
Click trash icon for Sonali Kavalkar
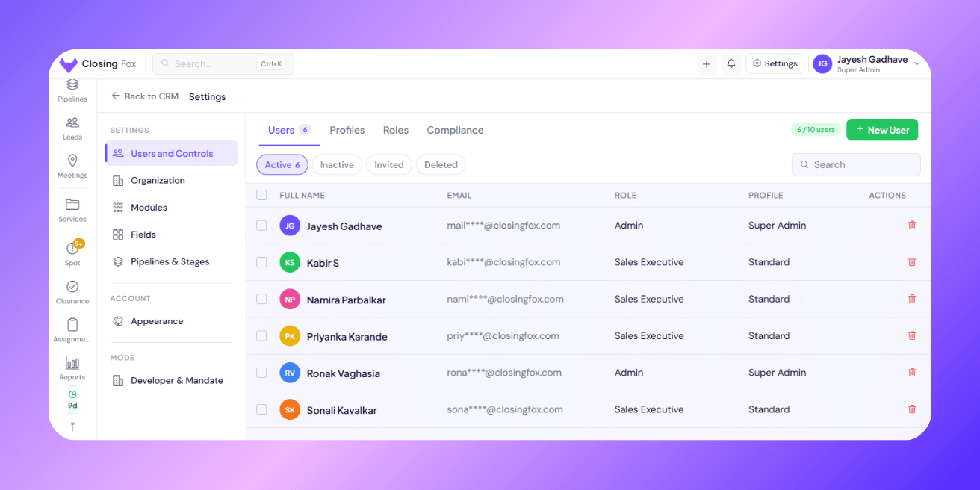pyautogui.click(x=911, y=409)
